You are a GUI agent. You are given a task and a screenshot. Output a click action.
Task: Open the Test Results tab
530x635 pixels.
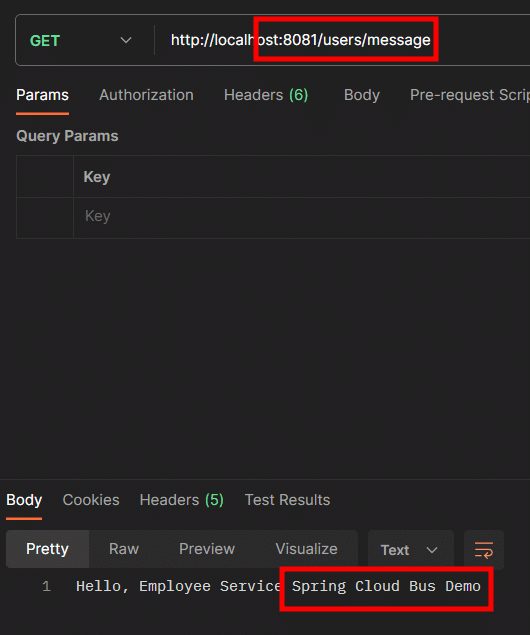point(287,500)
